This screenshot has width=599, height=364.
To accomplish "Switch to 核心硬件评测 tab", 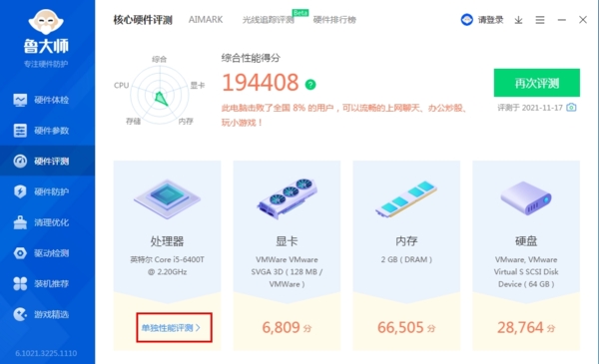I will point(143,20).
